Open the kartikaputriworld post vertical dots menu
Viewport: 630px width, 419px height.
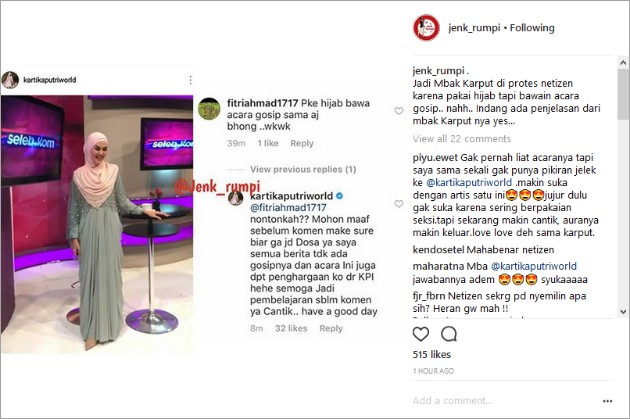click(x=190, y=80)
